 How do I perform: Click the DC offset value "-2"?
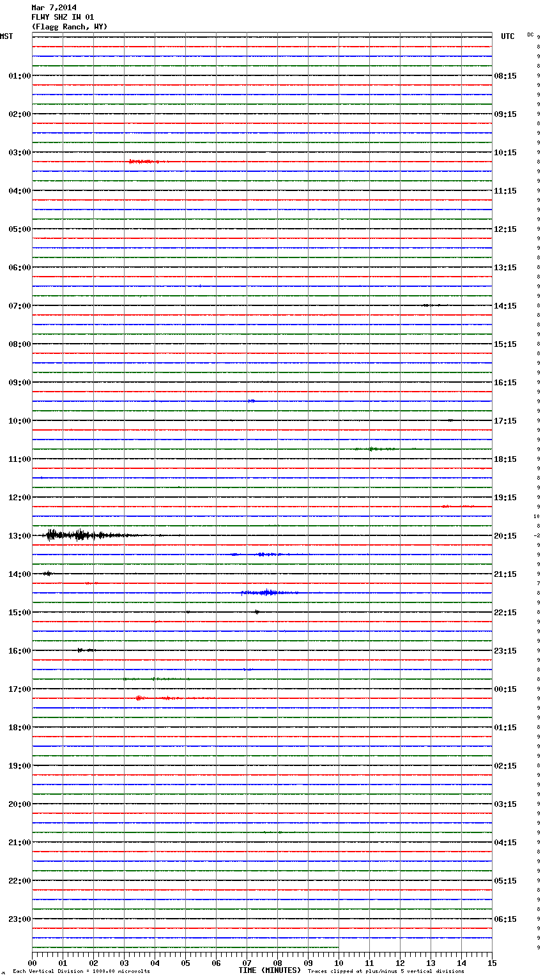click(537, 535)
